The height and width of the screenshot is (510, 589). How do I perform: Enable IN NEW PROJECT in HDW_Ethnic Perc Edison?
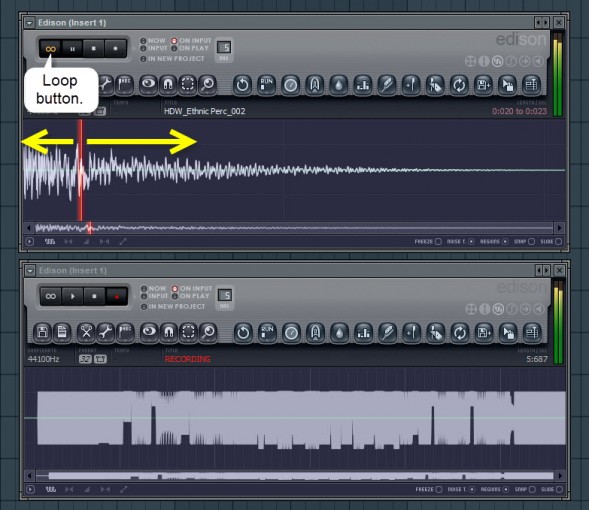(x=172, y=59)
